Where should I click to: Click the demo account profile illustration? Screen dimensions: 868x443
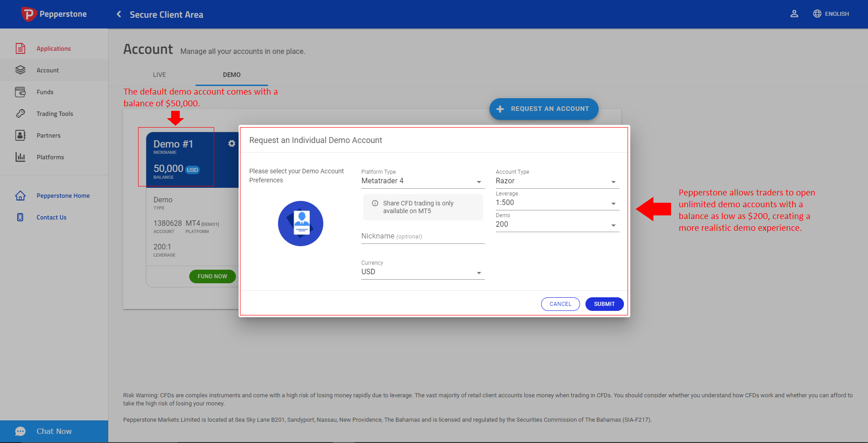point(301,224)
